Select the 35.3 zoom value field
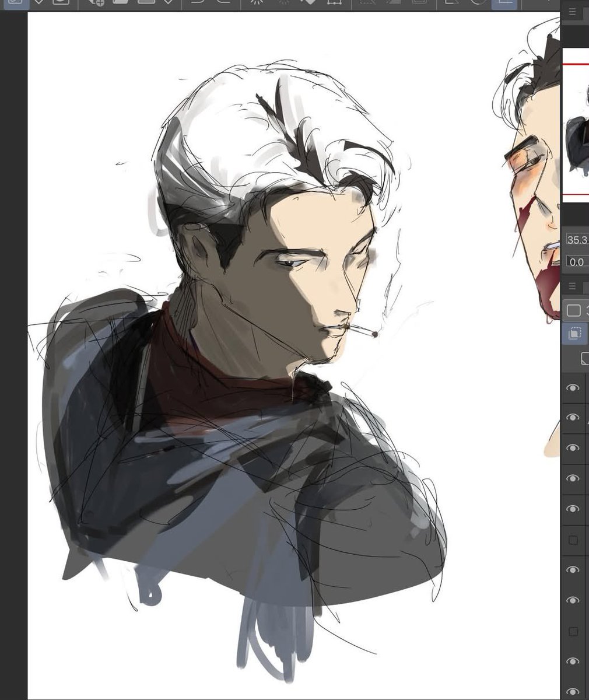Image resolution: width=589 pixels, height=700 pixels. click(578, 240)
